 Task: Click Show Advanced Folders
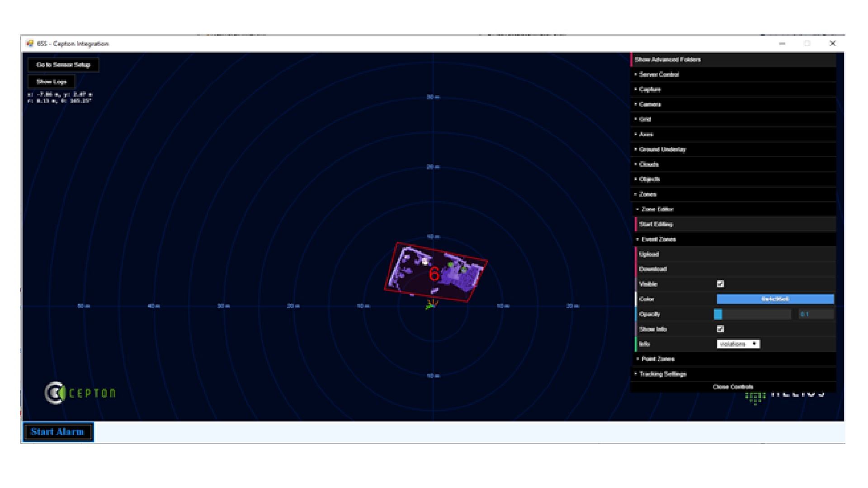pos(733,60)
